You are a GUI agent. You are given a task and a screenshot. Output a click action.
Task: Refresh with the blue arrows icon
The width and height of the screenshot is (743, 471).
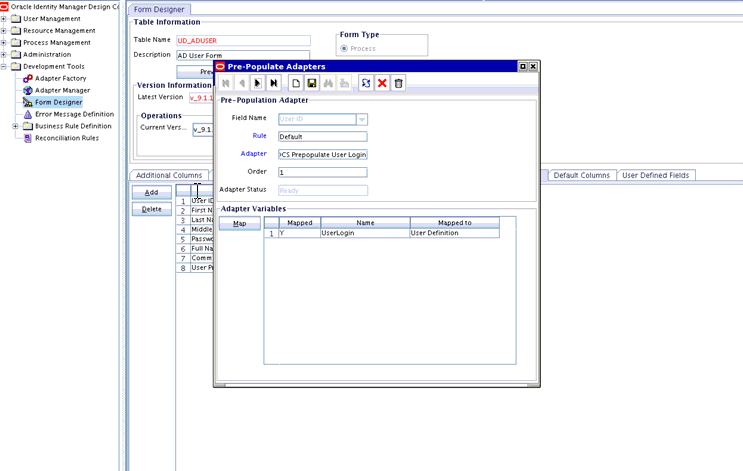click(x=366, y=83)
